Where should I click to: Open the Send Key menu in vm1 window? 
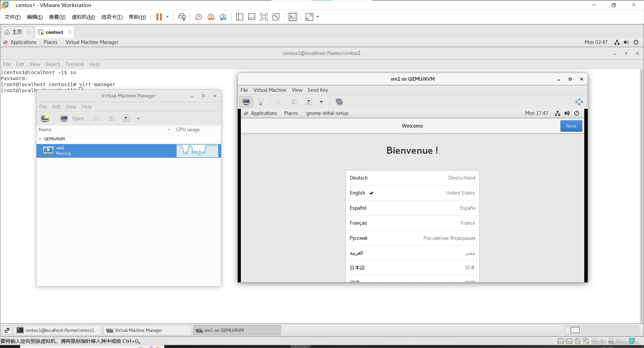[x=318, y=90]
